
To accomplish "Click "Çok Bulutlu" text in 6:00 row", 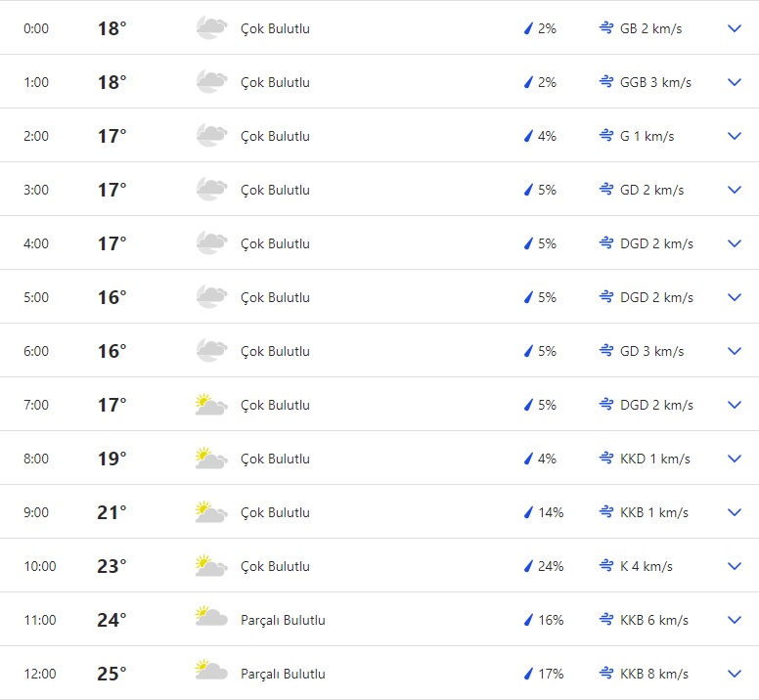I will [x=275, y=351].
